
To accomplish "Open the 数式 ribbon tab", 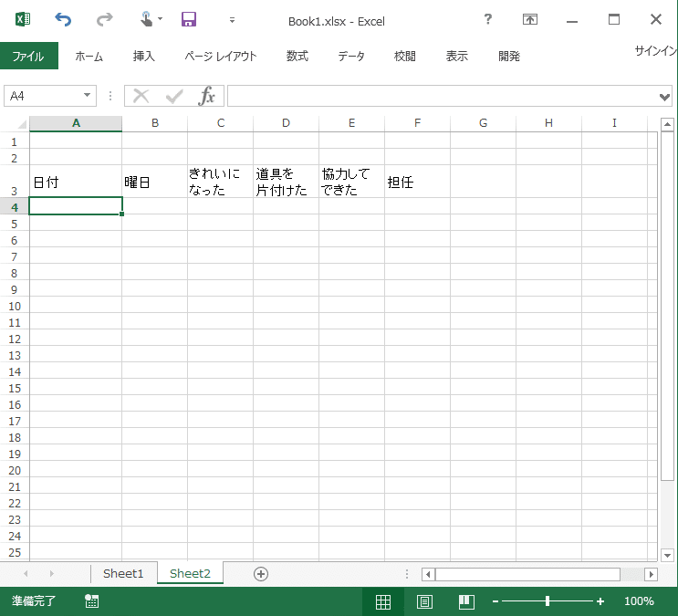I will [x=297, y=57].
